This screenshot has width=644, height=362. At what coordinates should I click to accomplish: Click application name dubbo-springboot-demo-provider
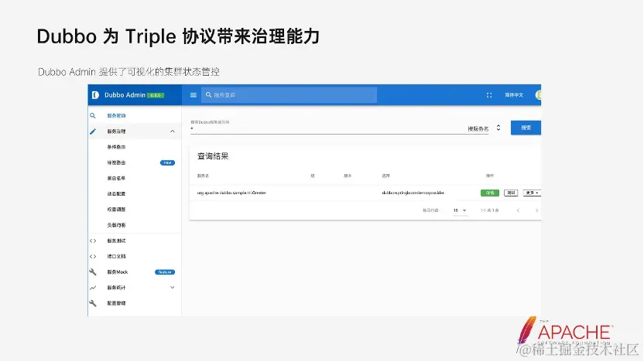413,193
